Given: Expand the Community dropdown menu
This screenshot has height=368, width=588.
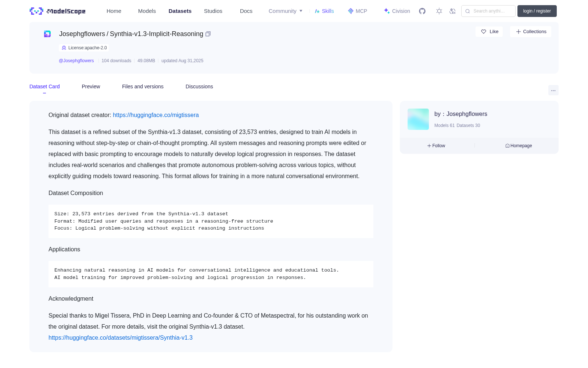Looking at the screenshot, I should [286, 11].
